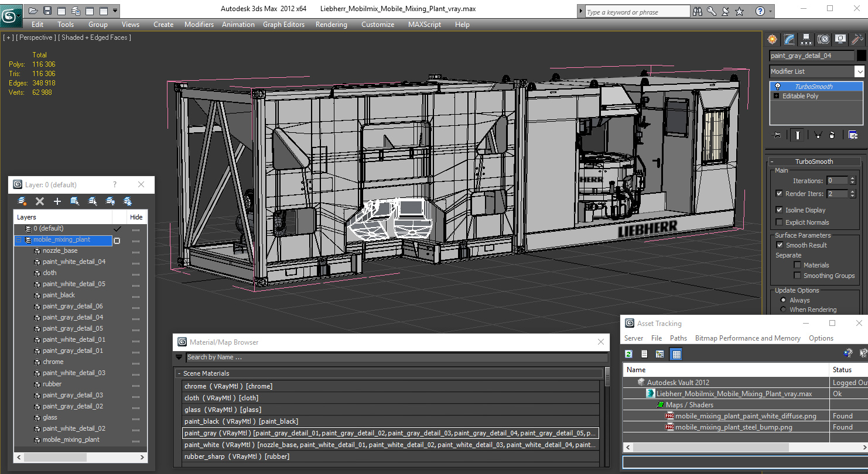Click Show End Result toggle icon
The image size is (868, 474).
(x=797, y=135)
